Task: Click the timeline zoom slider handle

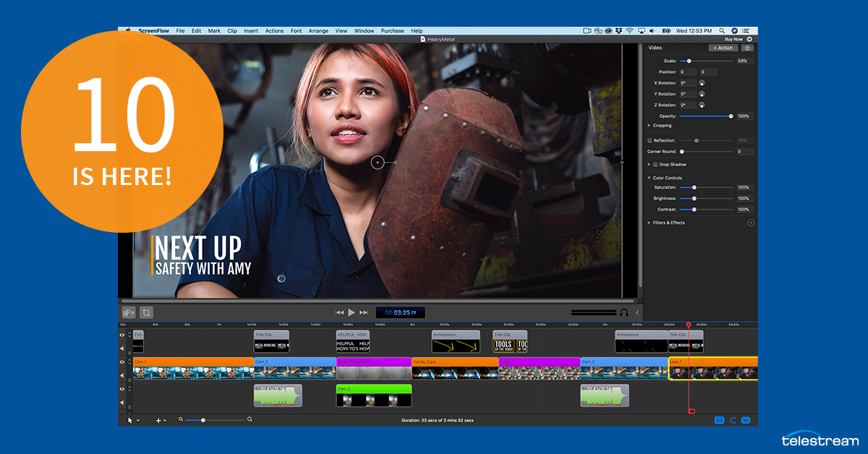Action: [203, 420]
